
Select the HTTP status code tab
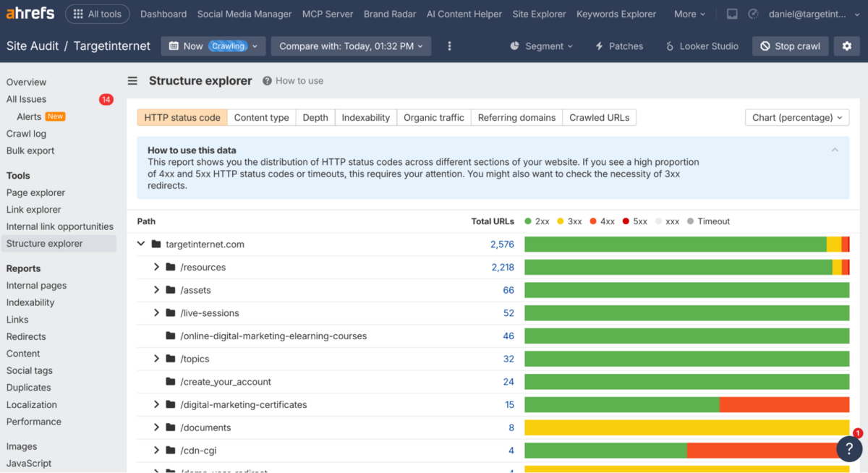pos(182,117)
